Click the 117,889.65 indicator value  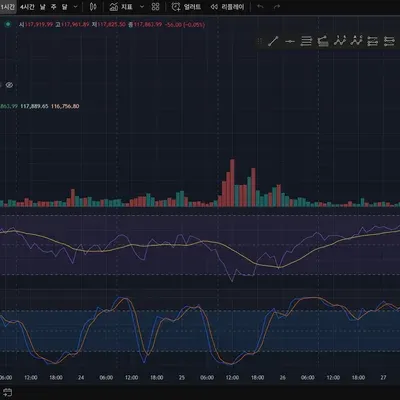[x=34, y=106]
